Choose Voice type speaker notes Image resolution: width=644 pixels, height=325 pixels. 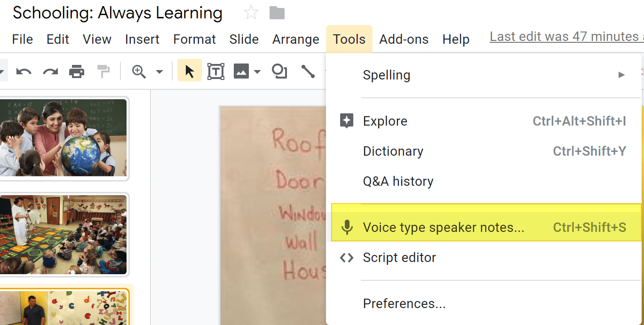[486, 228]
